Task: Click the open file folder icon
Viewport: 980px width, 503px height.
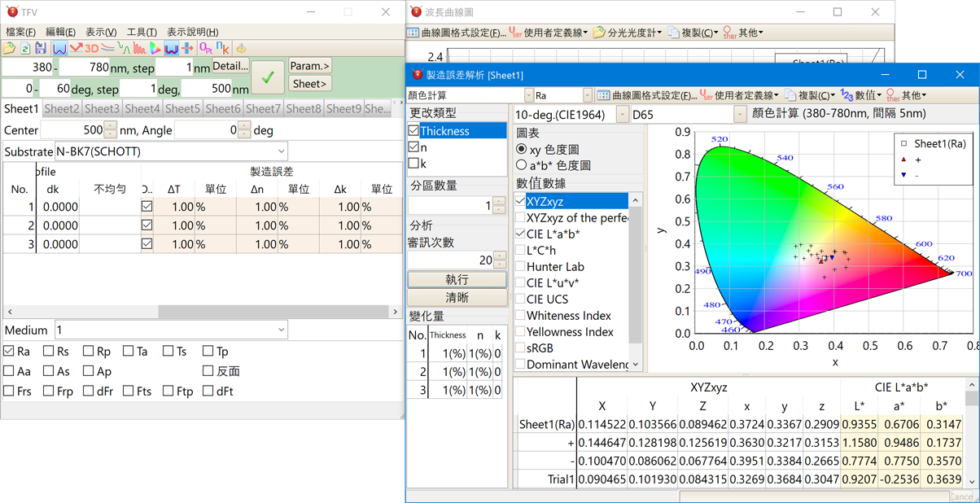Action: click(x=9, y=49)
